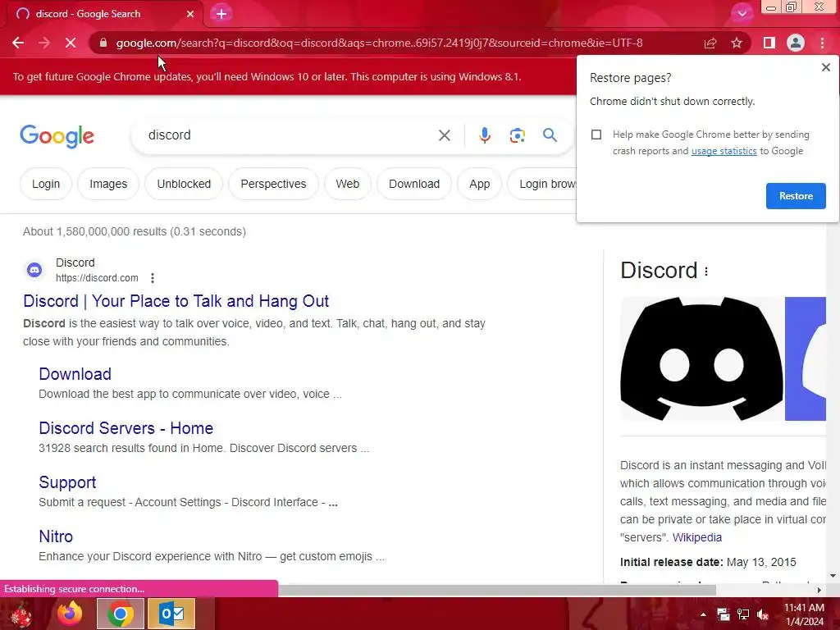Open the Nitro sitelink
Image resolution: width=840 pixels, height=630 pixels.
pyautogui.click(x=56, y=536)
